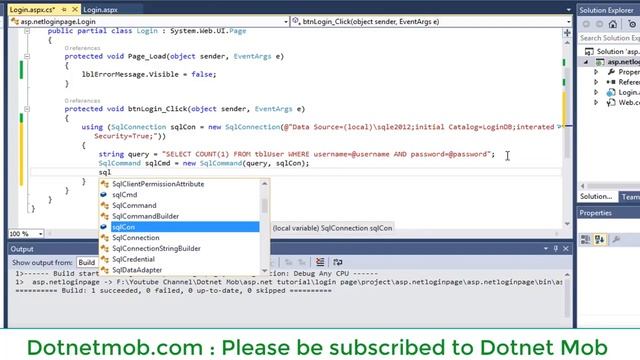
Task: Click the code editor vertical scrollbar thumb
Action: [x=567, y=113]
